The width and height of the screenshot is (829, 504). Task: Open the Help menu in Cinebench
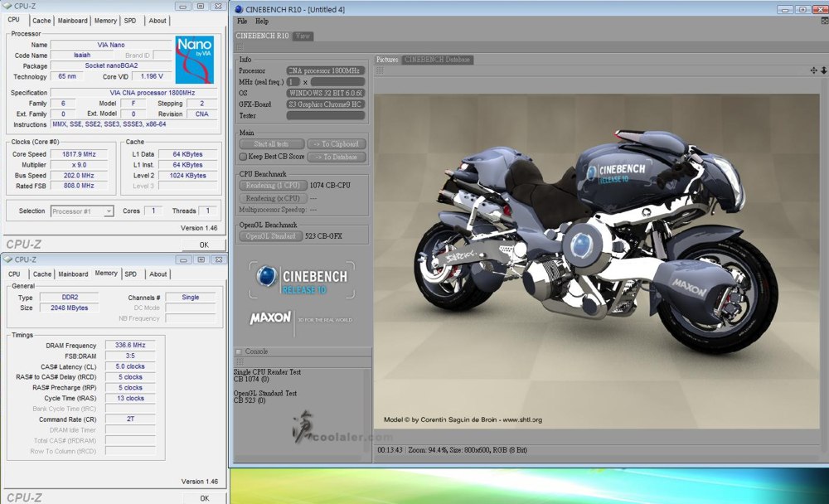(x=262, y=22)
